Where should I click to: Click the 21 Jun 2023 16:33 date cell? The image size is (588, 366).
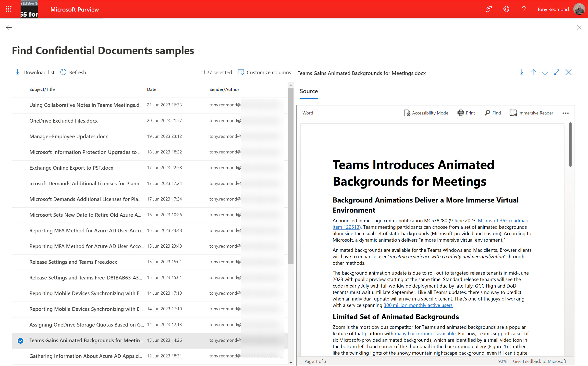[x=164, y=105]
